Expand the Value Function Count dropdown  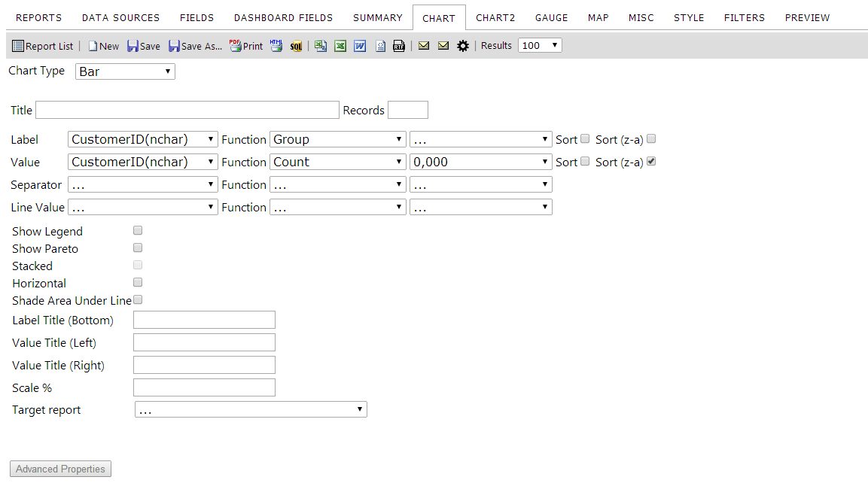(x=338, y=162)
